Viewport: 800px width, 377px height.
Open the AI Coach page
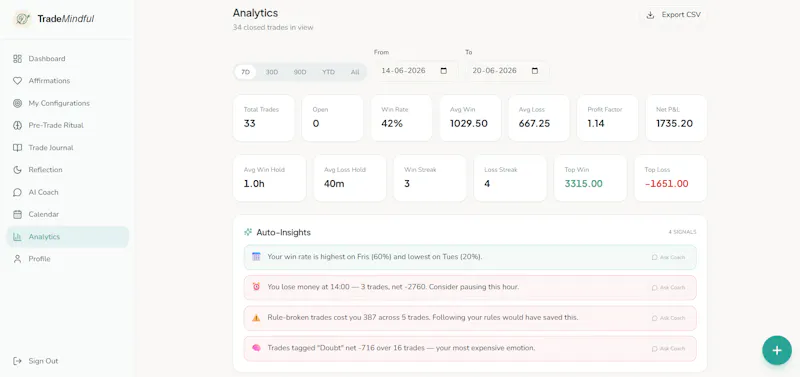[x=67, y=192]
